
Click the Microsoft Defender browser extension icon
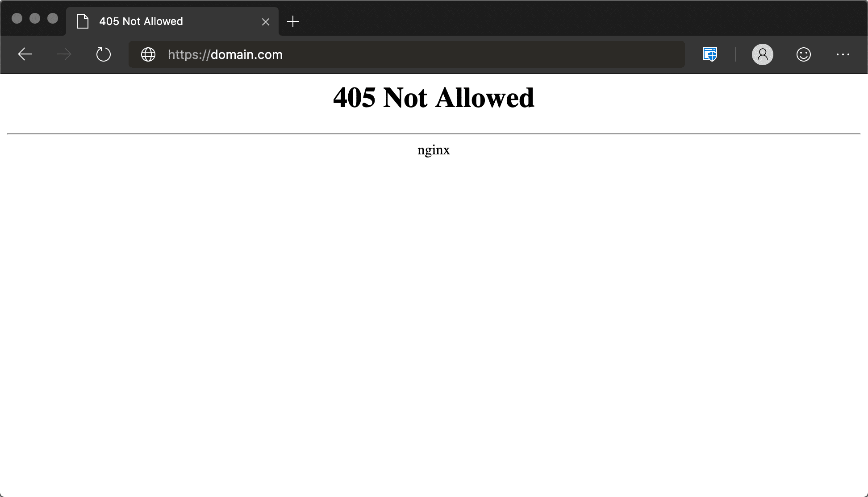(709, 54)
